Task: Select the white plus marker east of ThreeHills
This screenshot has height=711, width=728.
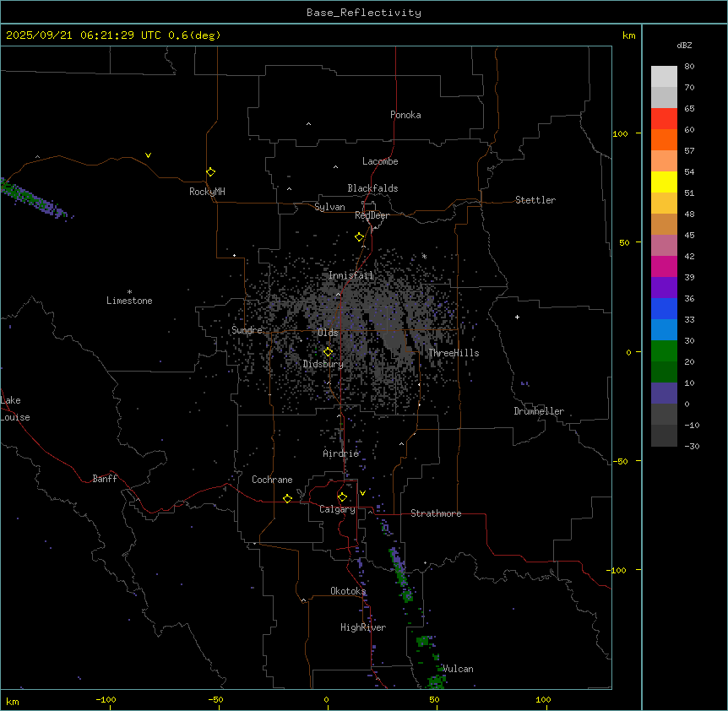Action: (x=517, y=317)
